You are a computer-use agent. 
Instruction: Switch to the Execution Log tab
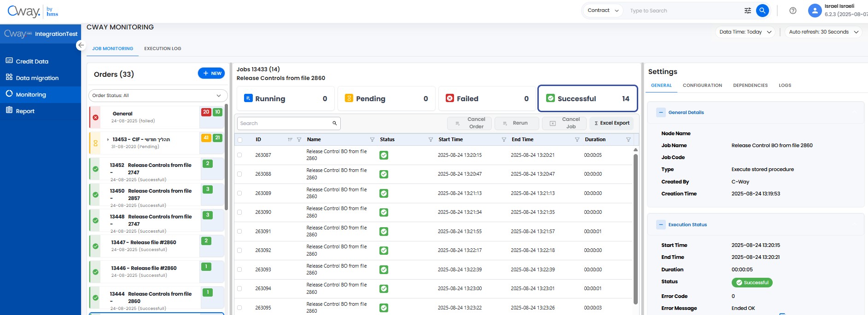pyautogui.click(x=163, y=48)
